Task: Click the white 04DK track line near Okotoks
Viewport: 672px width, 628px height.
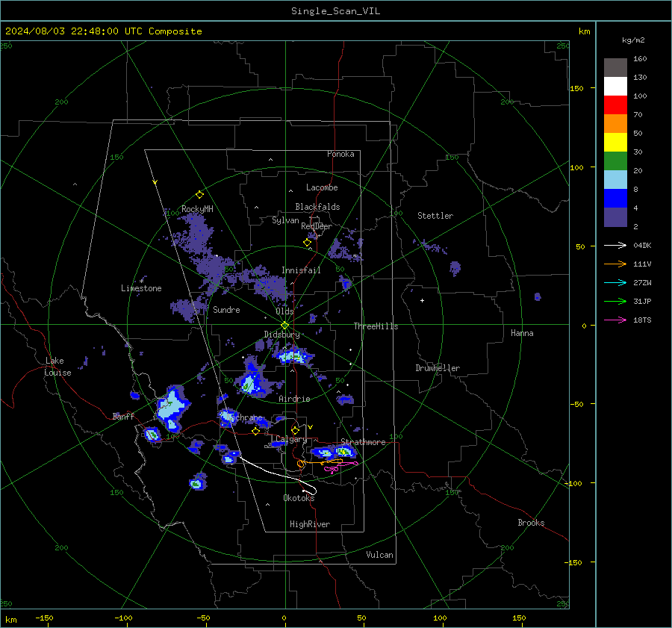Action: tap(279, 476)
